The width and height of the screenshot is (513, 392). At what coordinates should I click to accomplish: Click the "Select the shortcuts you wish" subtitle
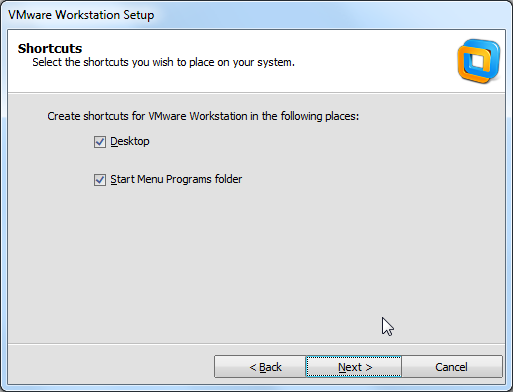[x=163, y=62]
